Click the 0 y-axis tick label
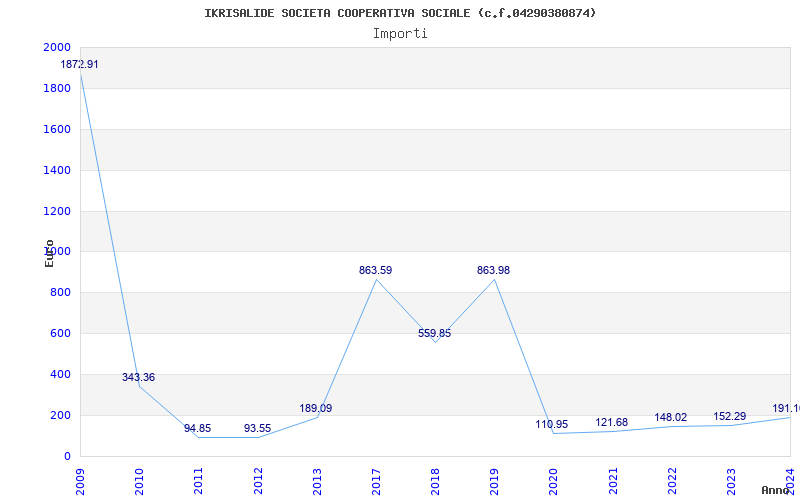Screen dimensions: 800x500 coord(67,456)
